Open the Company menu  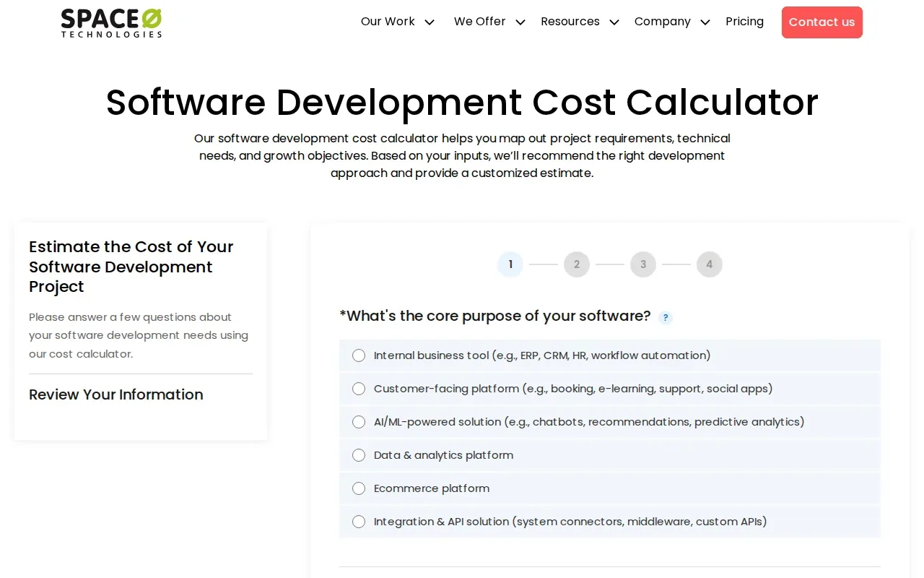662,22
